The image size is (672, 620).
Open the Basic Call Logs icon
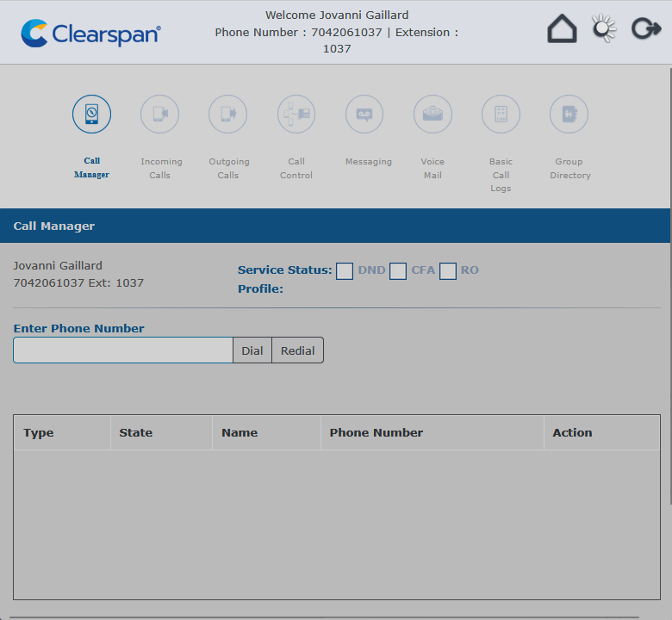click(501, 115)
